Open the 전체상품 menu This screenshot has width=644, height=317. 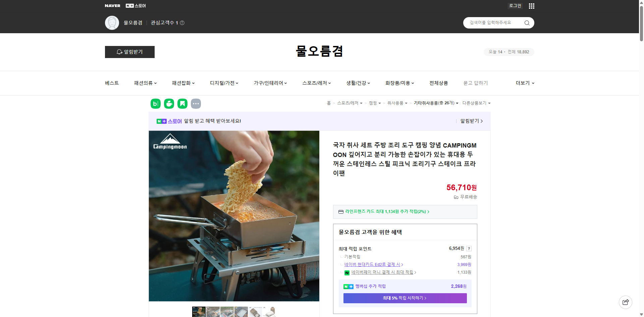(438, 83)
